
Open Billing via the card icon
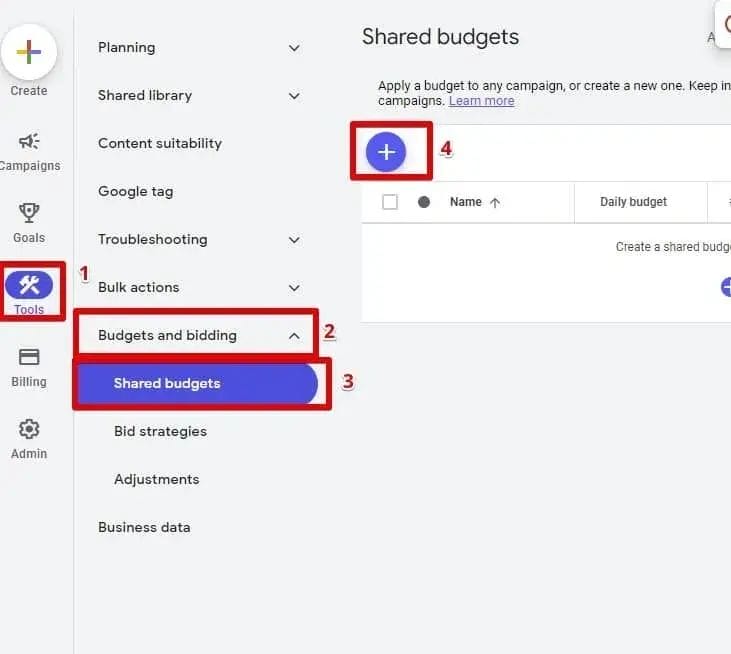click(29, 357)
